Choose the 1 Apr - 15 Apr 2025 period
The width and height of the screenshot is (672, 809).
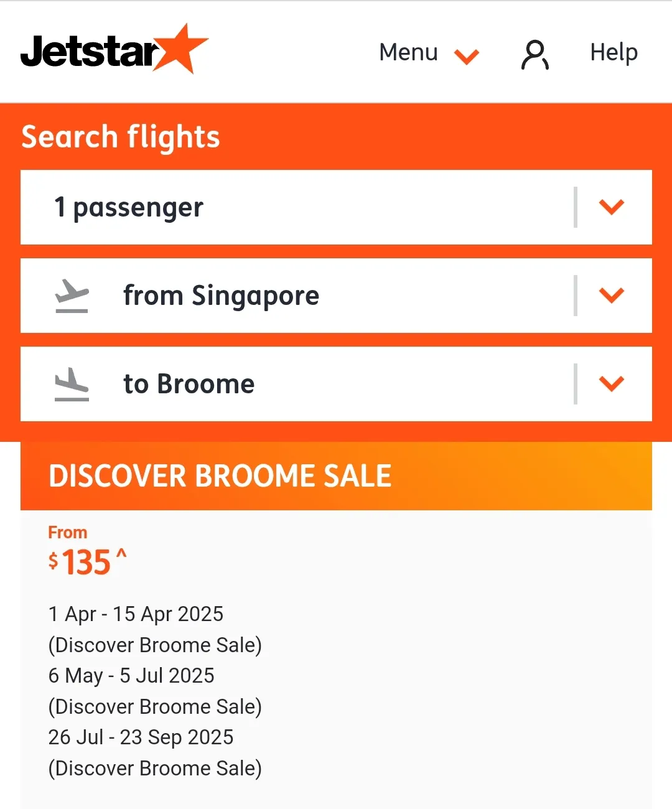(x=136, y=614)
